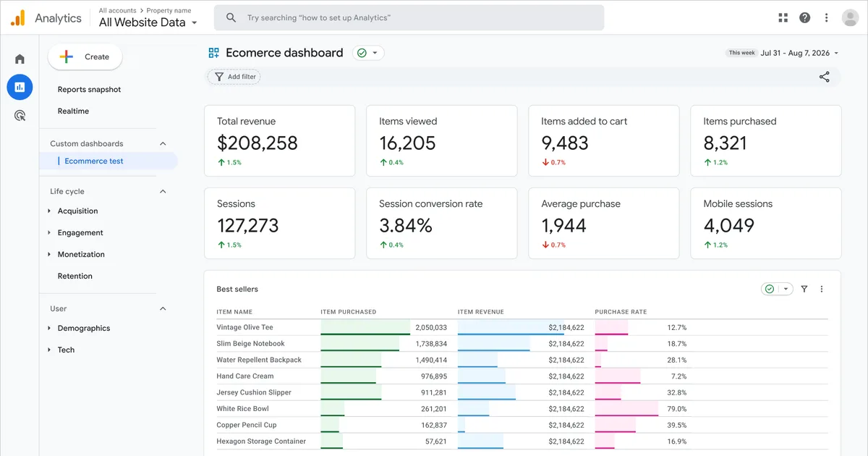The image size is (868, 456).
Task: Select the Jersey Cushion Slipper row
Action: [x=522, y=392]
